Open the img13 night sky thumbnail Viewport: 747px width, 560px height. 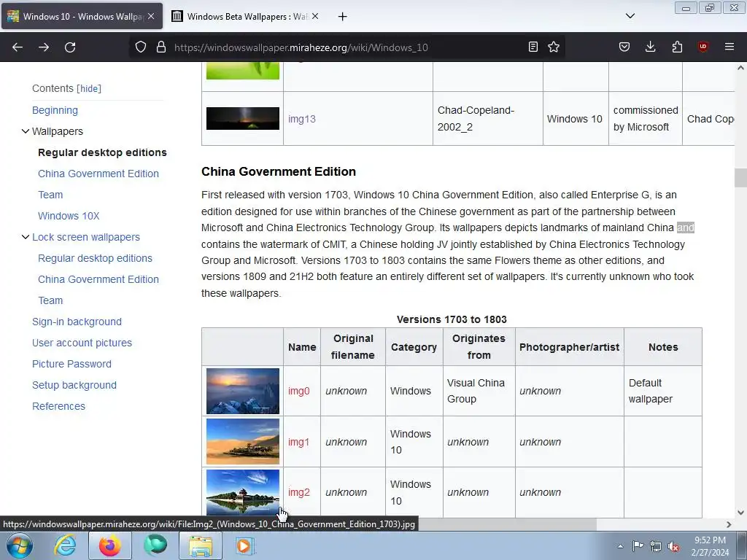click(242, 118)
